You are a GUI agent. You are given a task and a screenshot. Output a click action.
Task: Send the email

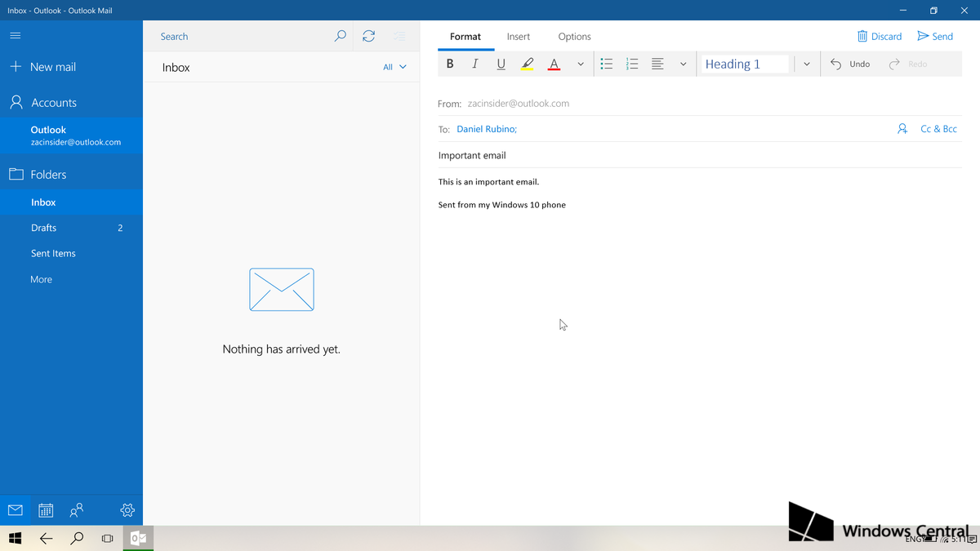click(936, 36)
